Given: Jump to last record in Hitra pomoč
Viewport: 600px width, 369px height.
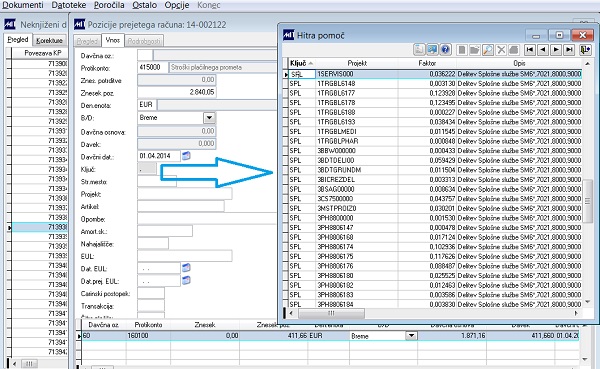Looking at the screenshot, I should click(569, 50).
